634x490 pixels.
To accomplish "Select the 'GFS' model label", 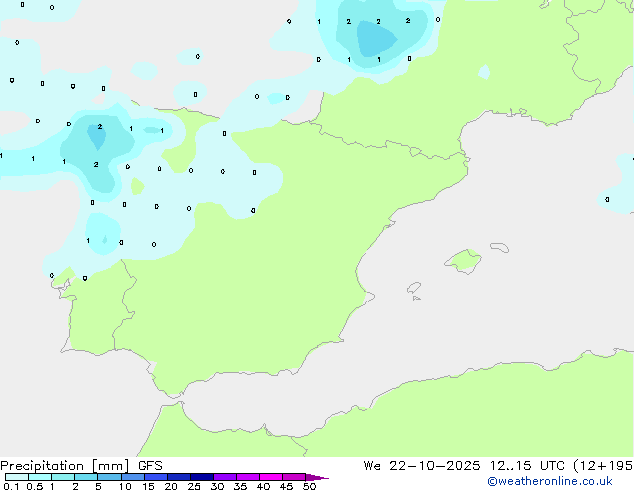I will [150, 466].
